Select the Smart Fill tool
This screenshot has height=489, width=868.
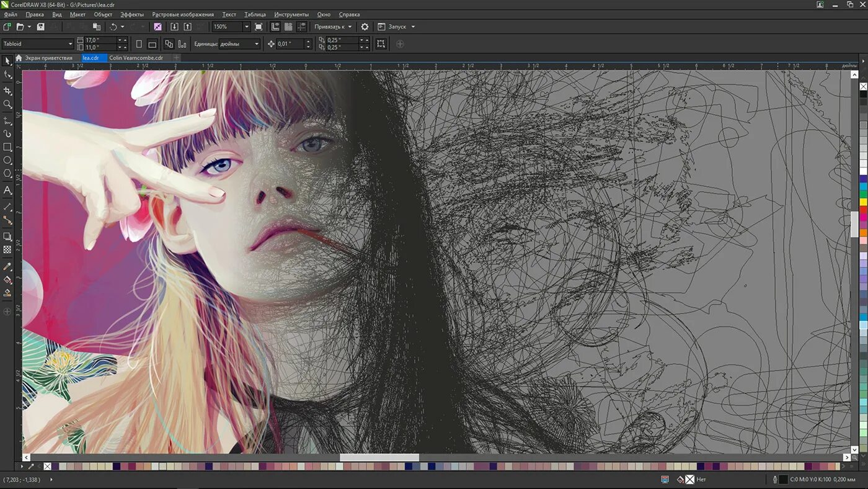[x=7, y=293]
